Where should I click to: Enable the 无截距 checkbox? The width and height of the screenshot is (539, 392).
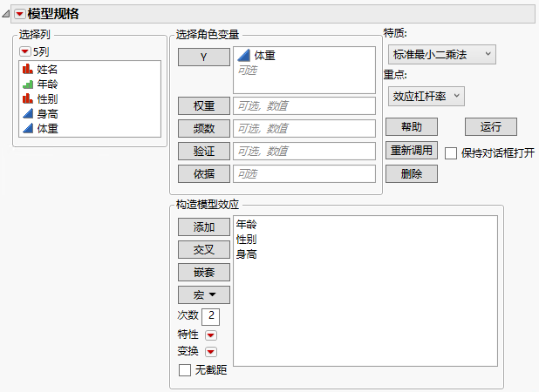185,370
